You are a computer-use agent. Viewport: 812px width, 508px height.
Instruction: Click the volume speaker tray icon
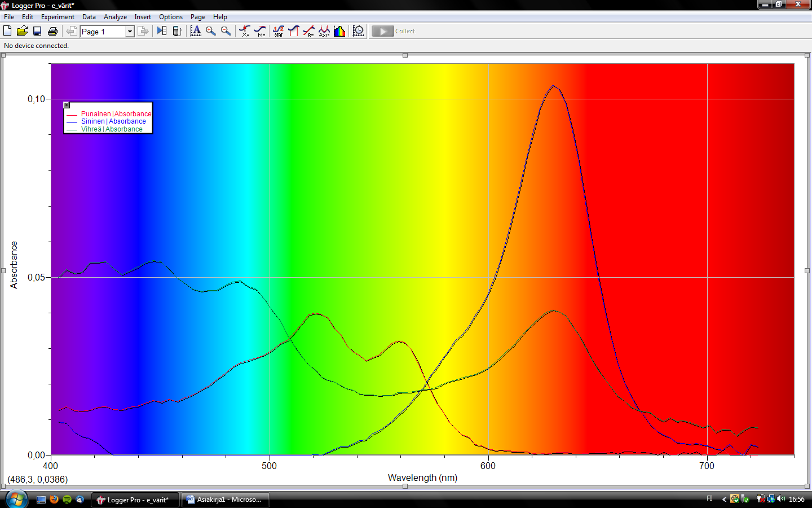(781, 499)
